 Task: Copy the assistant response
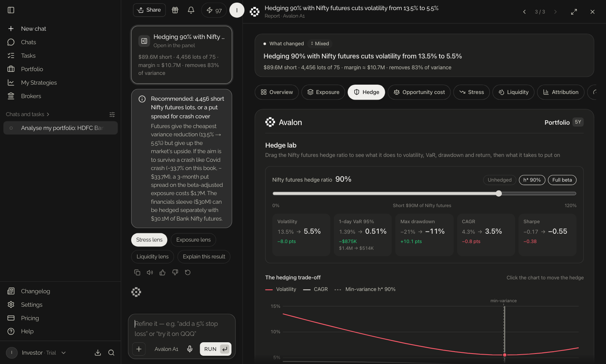point(137,273)
